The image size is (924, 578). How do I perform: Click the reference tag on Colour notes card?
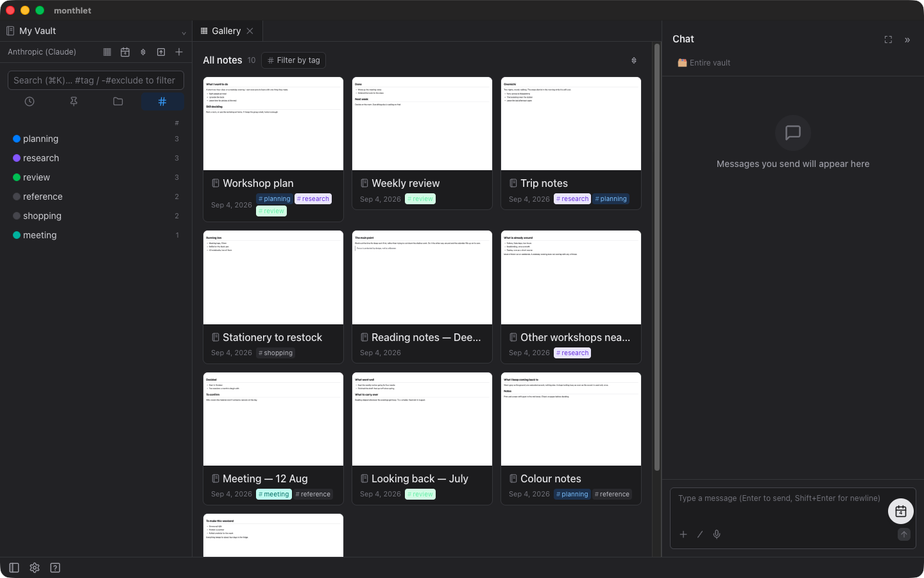click(x=612, y=495)
